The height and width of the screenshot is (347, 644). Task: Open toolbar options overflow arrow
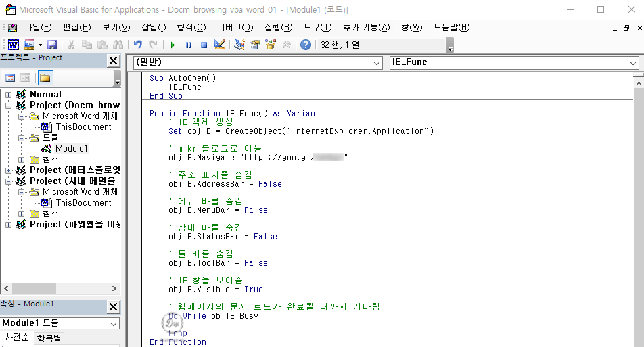[450, 45]
